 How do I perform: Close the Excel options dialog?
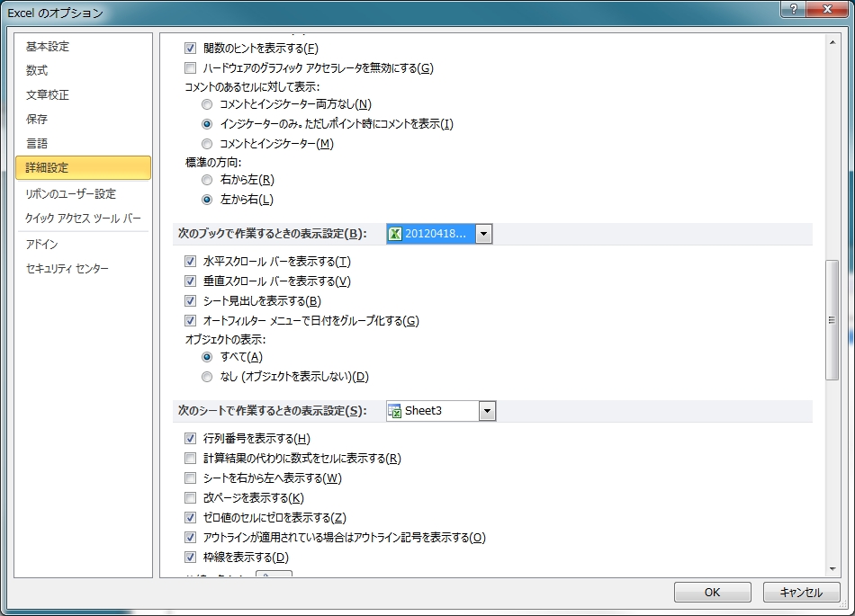coord(827,9)
